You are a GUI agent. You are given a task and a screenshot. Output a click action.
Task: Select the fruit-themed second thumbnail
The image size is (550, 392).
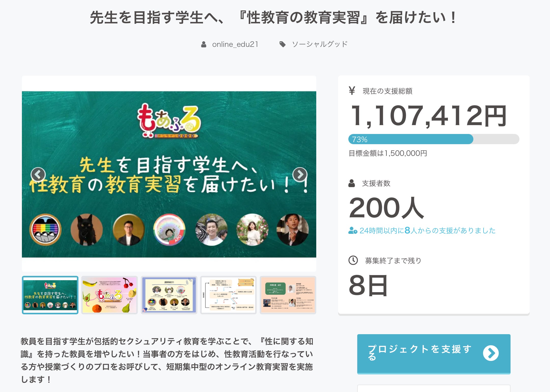pos(109,295)
